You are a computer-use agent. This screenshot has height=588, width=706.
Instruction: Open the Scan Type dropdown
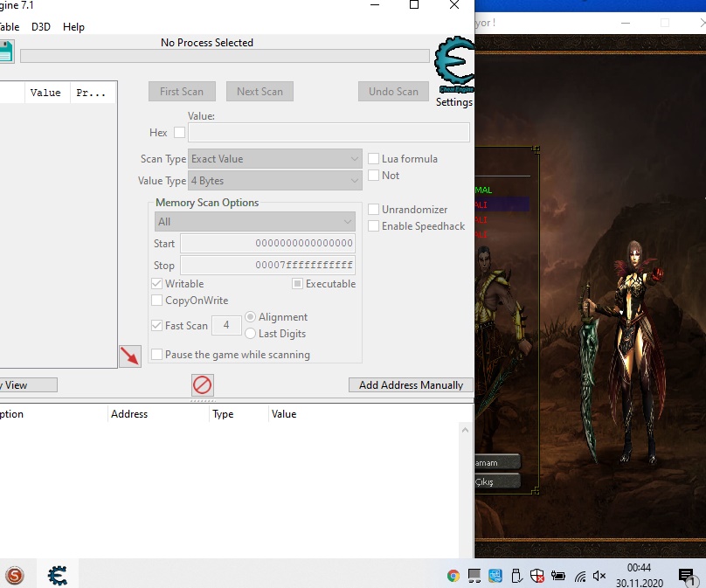[275, 159]
